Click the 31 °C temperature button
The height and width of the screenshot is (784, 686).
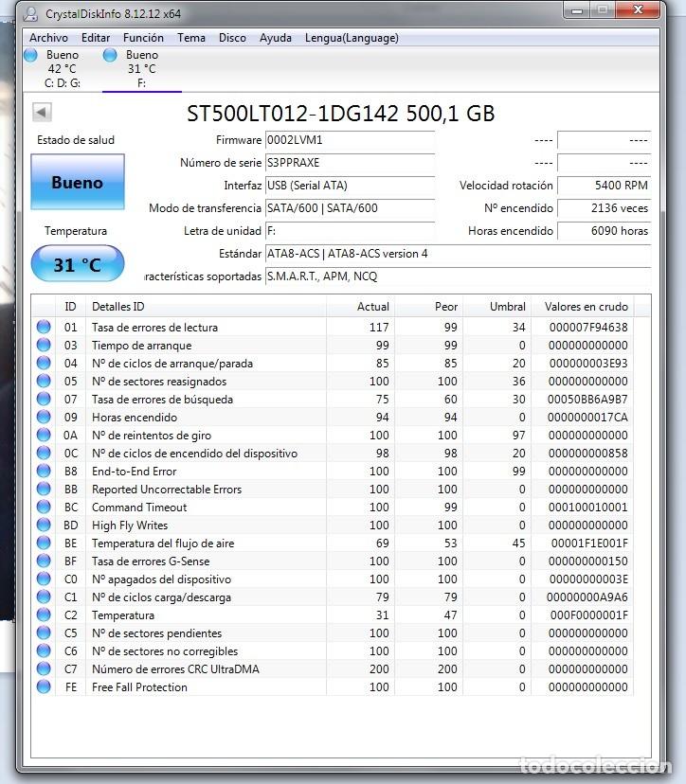pos(78,264)
